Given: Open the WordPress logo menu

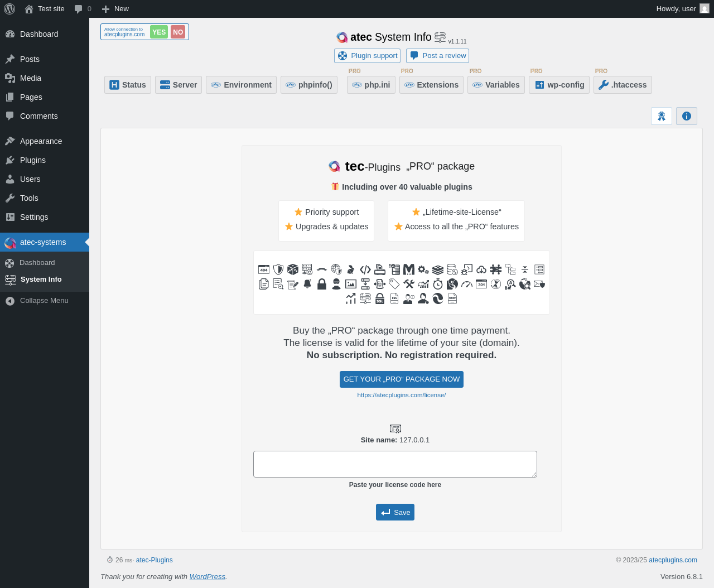Looking at the screenshot, I should point(9,9).
